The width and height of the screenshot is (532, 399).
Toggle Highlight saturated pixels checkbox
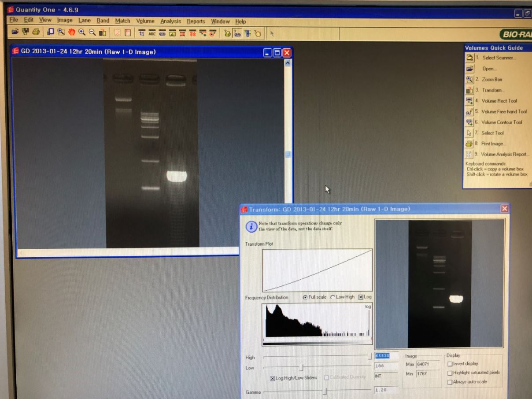(450, 373)
